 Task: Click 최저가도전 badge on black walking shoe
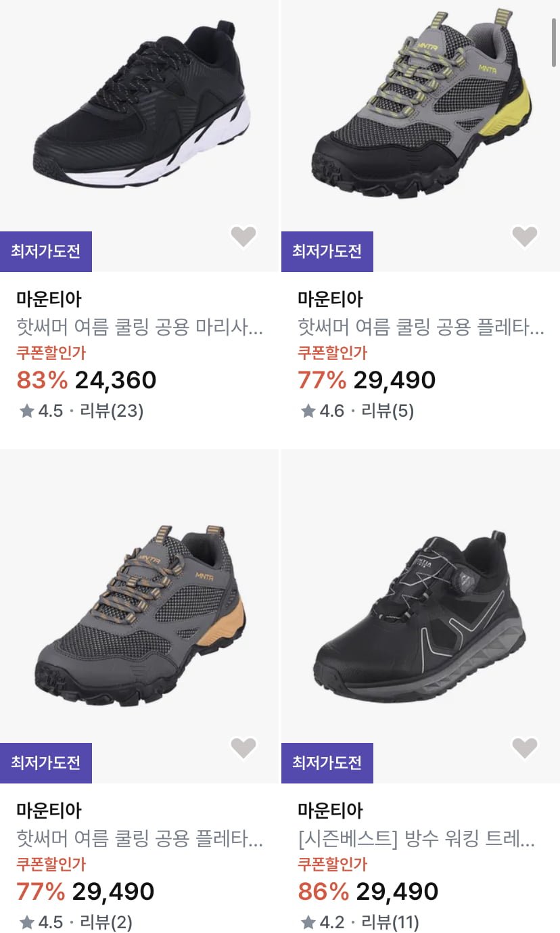click(327, 763)
